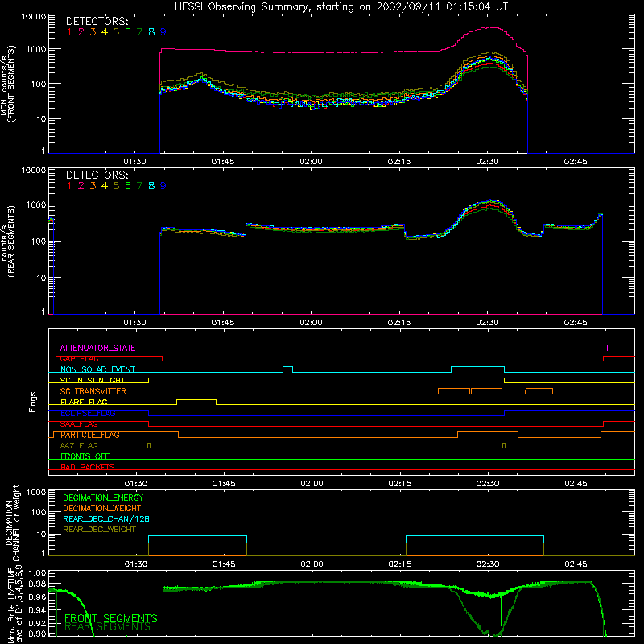644x644 pixels.
Task: Click the 0.98 value on livetime axis
Action: [38, 584]
